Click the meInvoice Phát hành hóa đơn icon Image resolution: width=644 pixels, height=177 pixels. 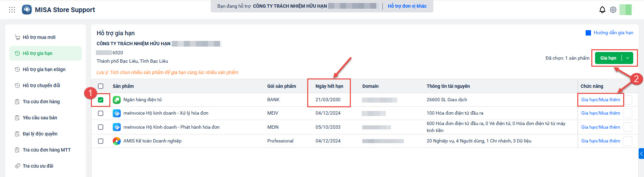coord(117,127)
